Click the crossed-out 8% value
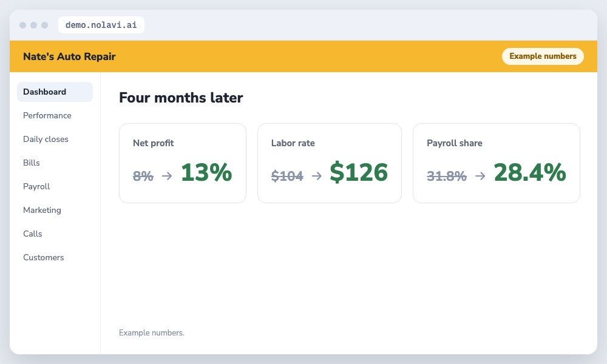This screenshot has width=607, height=364. pos(143,176)
